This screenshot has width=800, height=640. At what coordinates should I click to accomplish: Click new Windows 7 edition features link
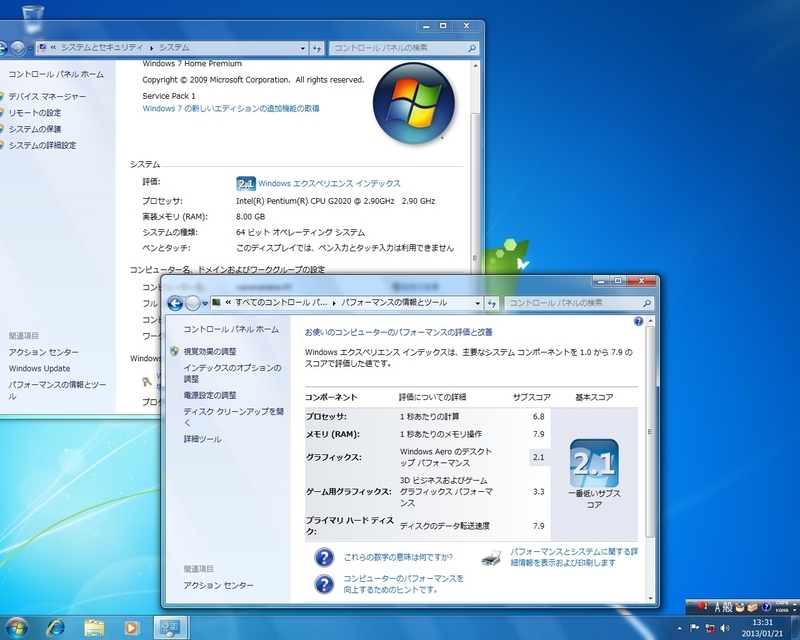pos(231,108)
